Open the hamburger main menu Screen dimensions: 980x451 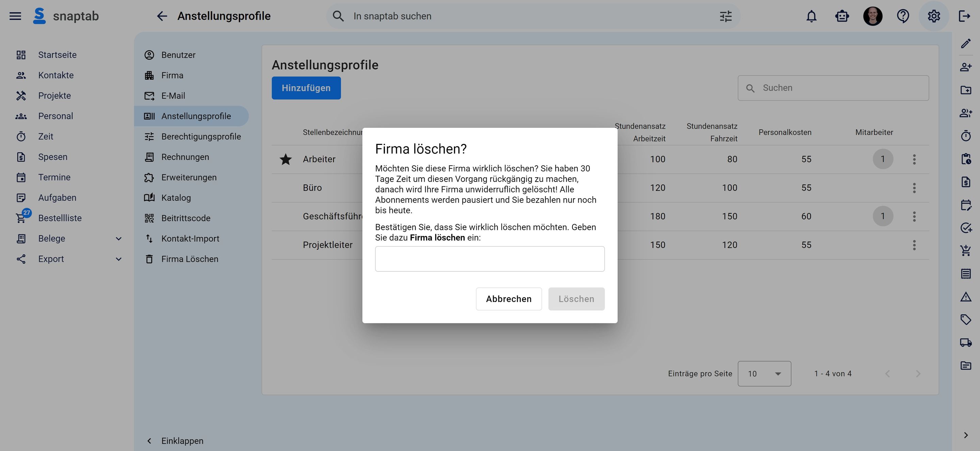15,16
